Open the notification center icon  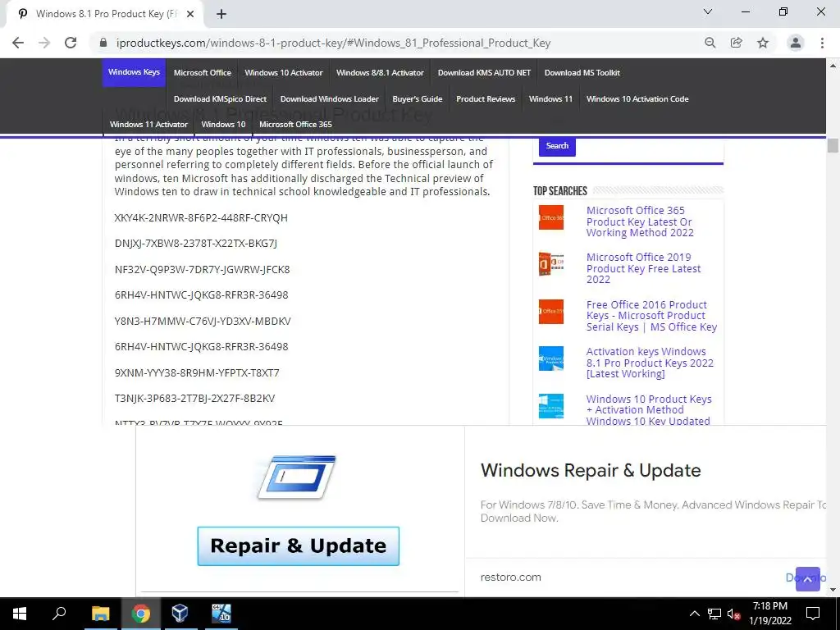coord(813,614)
